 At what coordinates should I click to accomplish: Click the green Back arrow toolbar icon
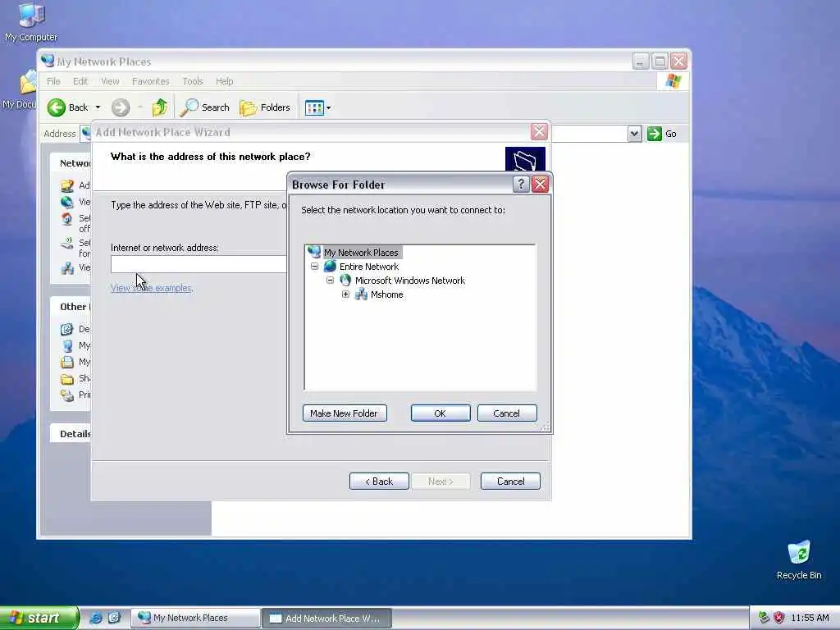click(x=57, y=107)
